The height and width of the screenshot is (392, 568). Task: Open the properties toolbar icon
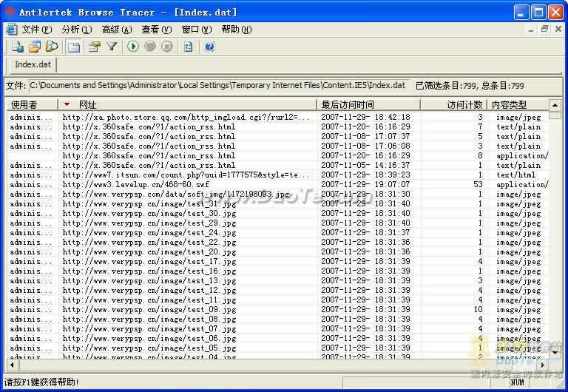(94, 47)
